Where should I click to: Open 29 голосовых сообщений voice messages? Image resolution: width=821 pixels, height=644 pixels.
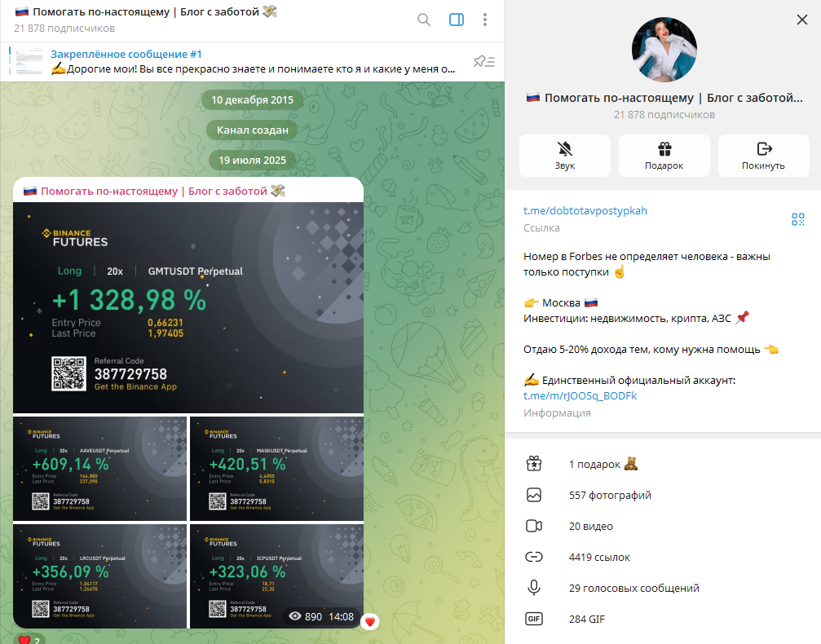663,588
